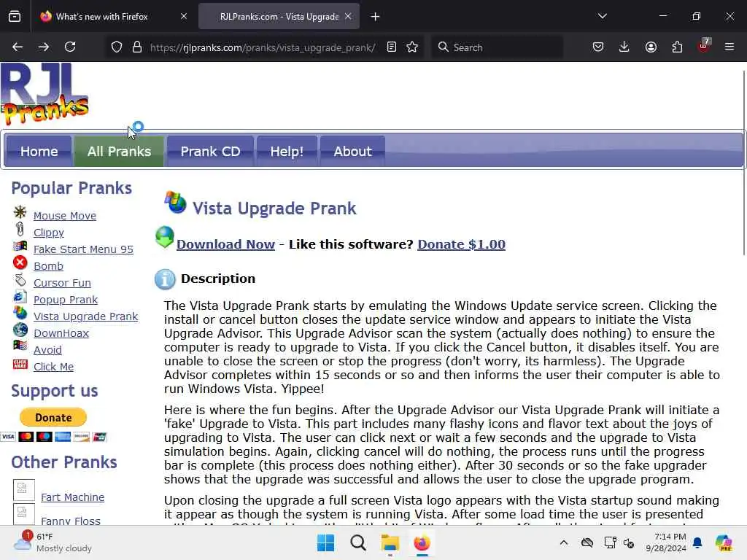Image resolution: width=747 pixels, height=560 pixels.
Task: Go back using Firefox back arrow
Action: 18,47
